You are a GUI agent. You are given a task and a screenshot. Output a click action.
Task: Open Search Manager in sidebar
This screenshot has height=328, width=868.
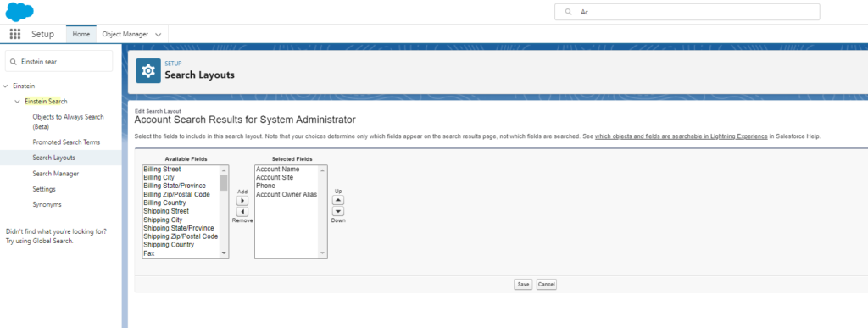pyautogui.click(x=55, y=174)
